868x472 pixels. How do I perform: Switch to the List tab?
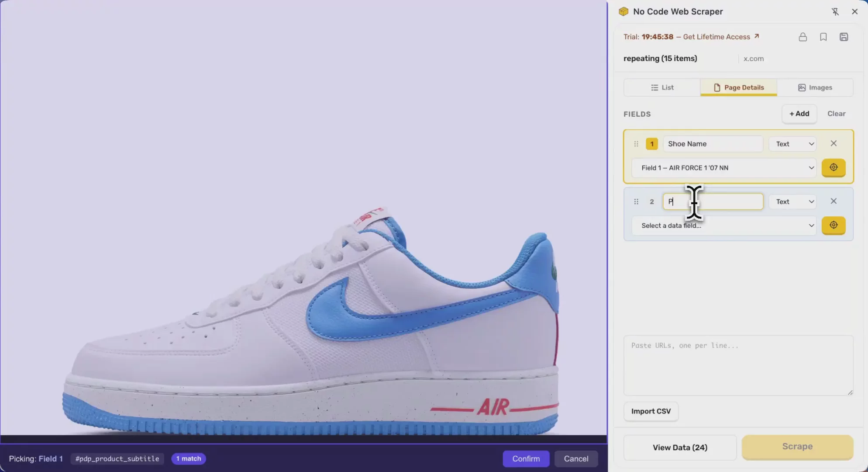coord(662,87)
